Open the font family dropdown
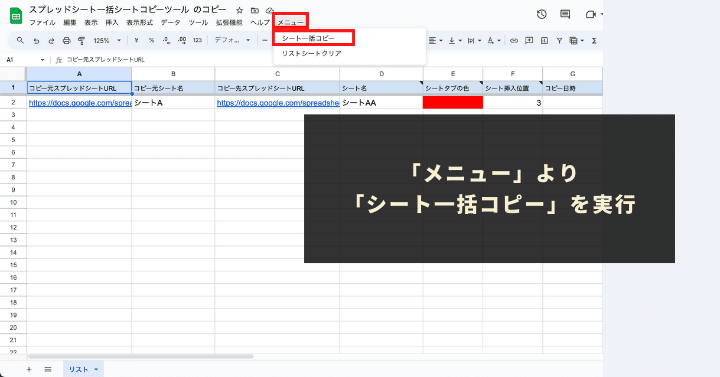 (x=232, y=40)
